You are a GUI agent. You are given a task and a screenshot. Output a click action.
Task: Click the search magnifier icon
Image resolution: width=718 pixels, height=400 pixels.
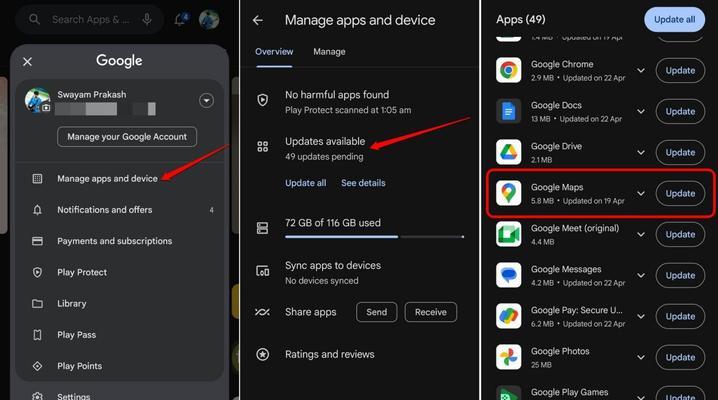(x=34, y=19)
